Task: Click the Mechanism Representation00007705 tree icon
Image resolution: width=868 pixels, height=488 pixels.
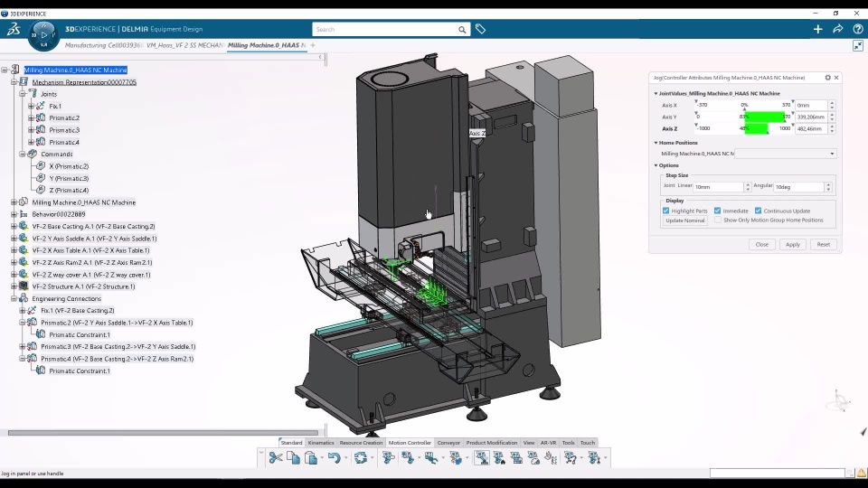Action: point(24,82)
